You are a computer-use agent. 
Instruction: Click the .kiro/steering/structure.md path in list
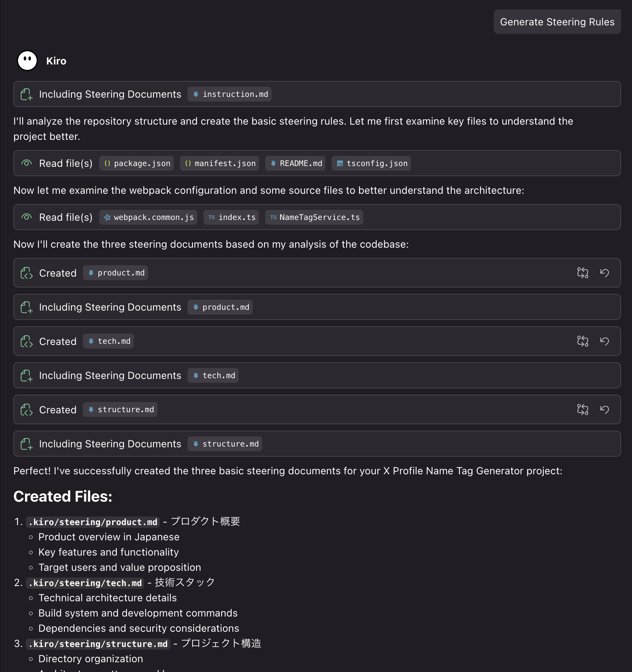(x=98, y=644)
